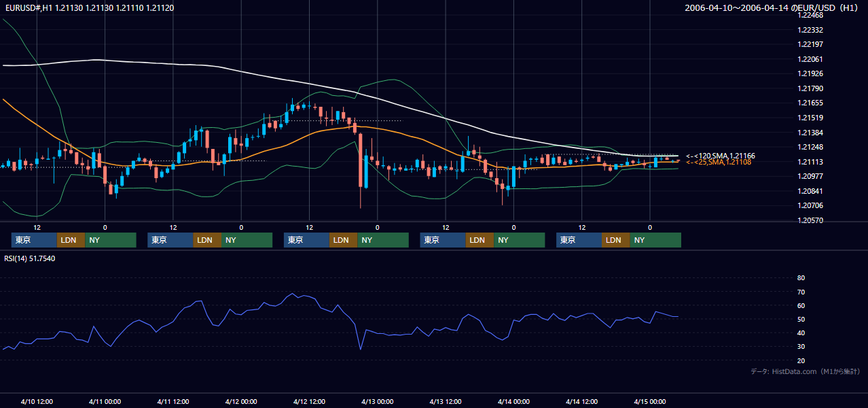
Task: Click price axis value 1.22332
Action: point(809,30)
